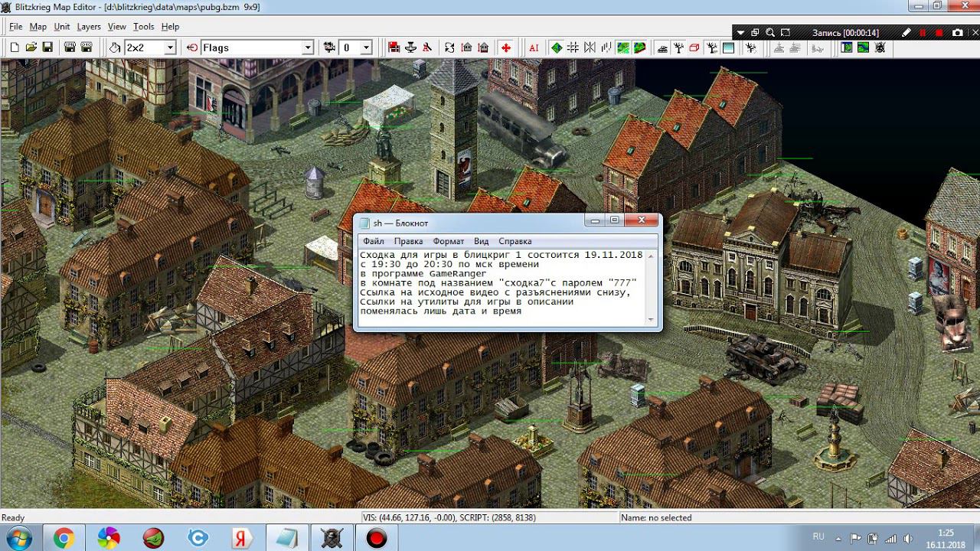Open the Windows Start button
The width and height of the screenshot is (980, 551).
17,538
